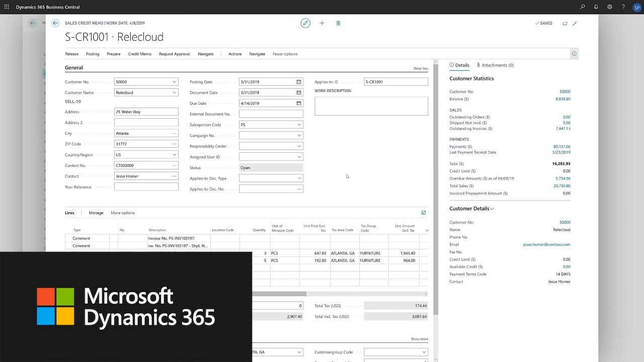
Task: Click the search magnifier in top bar
Action: [583, 7]
